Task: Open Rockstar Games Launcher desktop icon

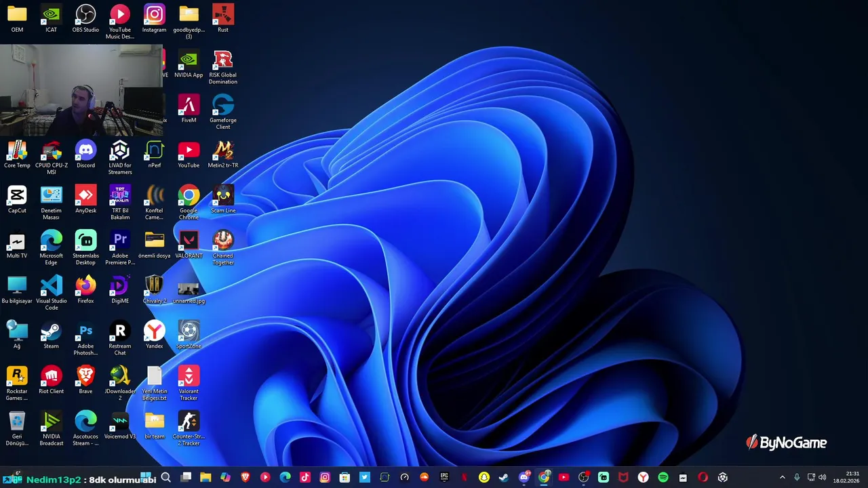Action: (x=17, y=384)
